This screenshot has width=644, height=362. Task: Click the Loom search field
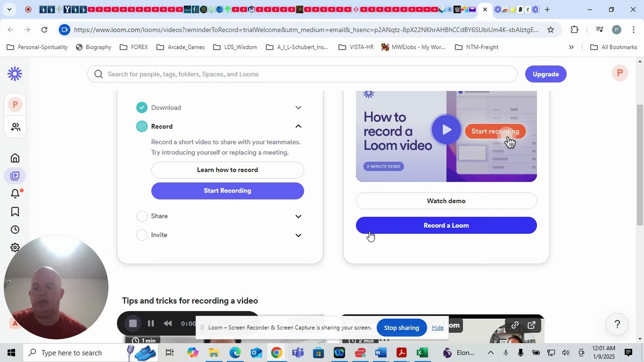(302, 74)
